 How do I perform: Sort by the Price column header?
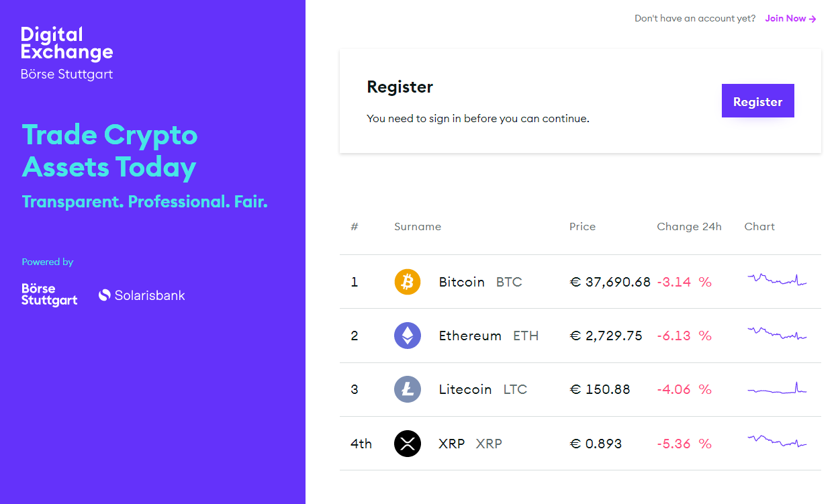(x=582, y=227)
